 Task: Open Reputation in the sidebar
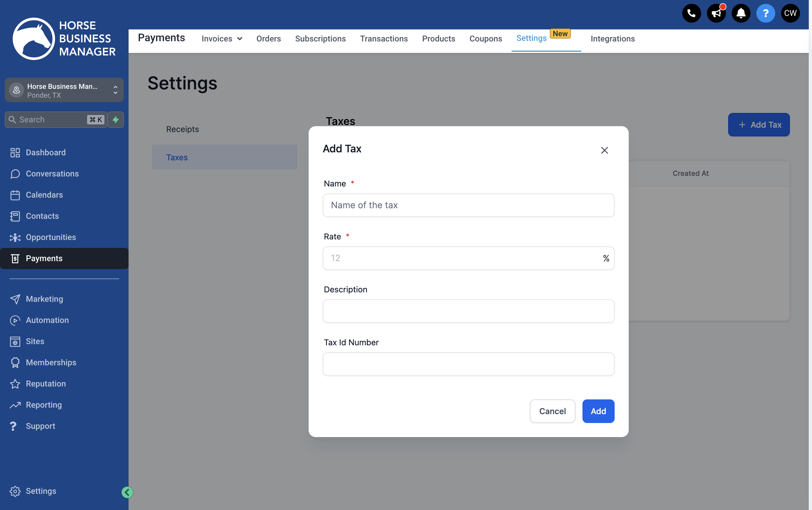(64, 384)
